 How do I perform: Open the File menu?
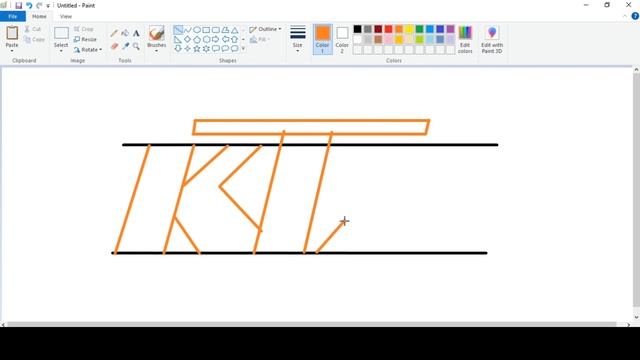tap(13, 16)
